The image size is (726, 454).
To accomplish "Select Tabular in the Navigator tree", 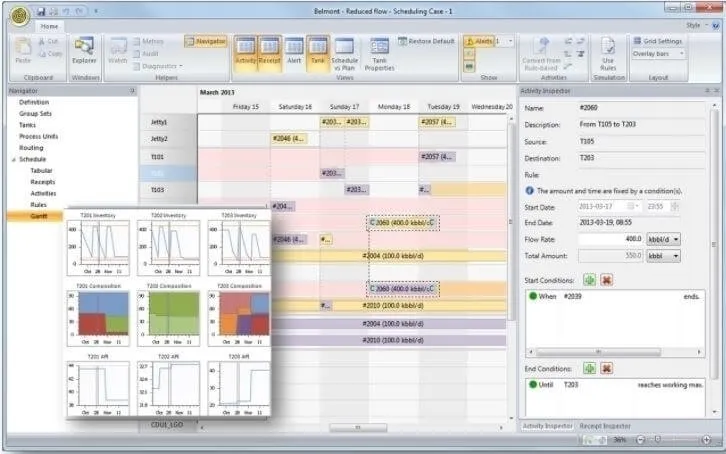I will [41, 170].
